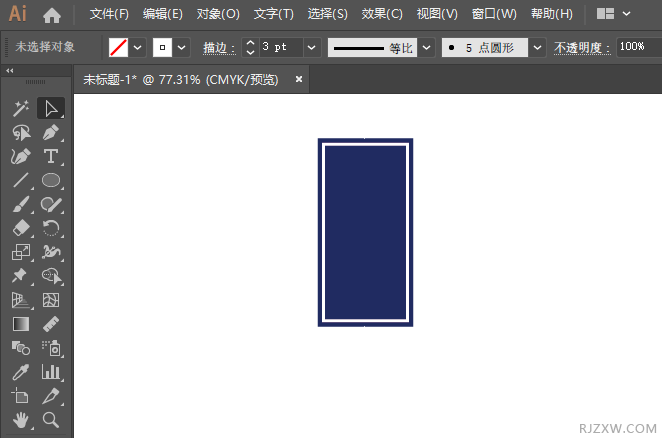Select the Gradient tool
Image resolution: width=662 pixels, height=438 pixels.
[x=20, y=324]
